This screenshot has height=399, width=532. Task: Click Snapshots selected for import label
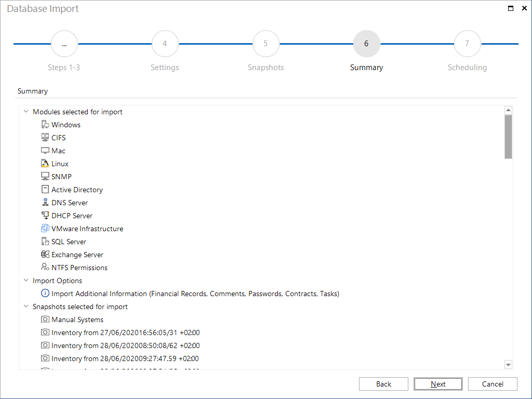[x=80, y=307]
